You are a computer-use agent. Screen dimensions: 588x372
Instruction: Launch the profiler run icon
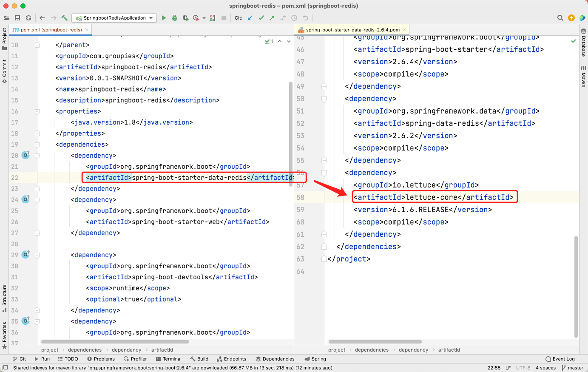pyautogui.click(x=196, y=18)
